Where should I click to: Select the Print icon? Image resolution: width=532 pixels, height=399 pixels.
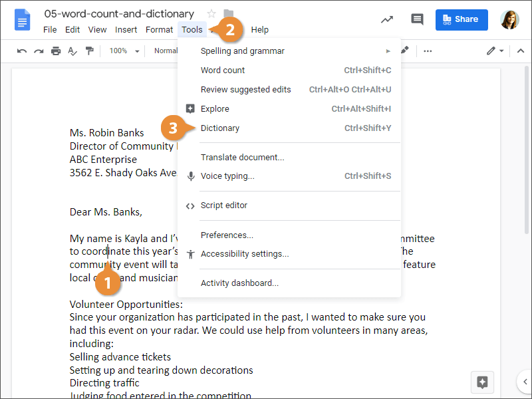pyautogui.click(x=56, y=51)
